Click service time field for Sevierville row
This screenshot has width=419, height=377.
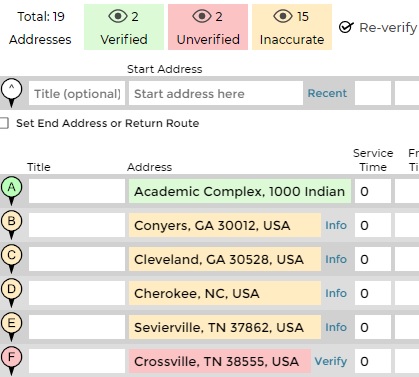click(x=373, y=327)
